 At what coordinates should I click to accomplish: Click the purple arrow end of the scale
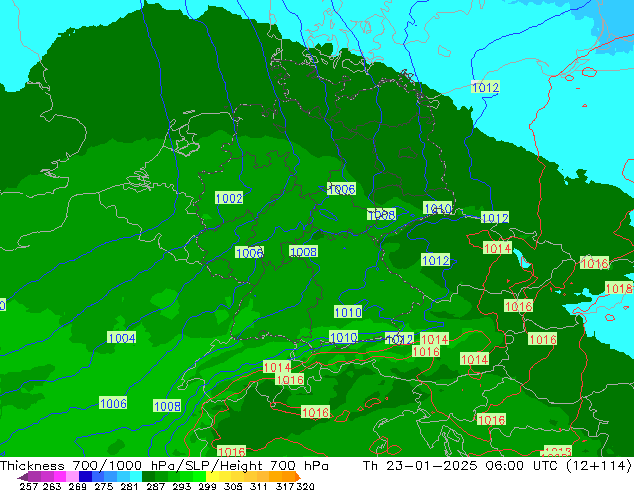click(x=22, y=477)
